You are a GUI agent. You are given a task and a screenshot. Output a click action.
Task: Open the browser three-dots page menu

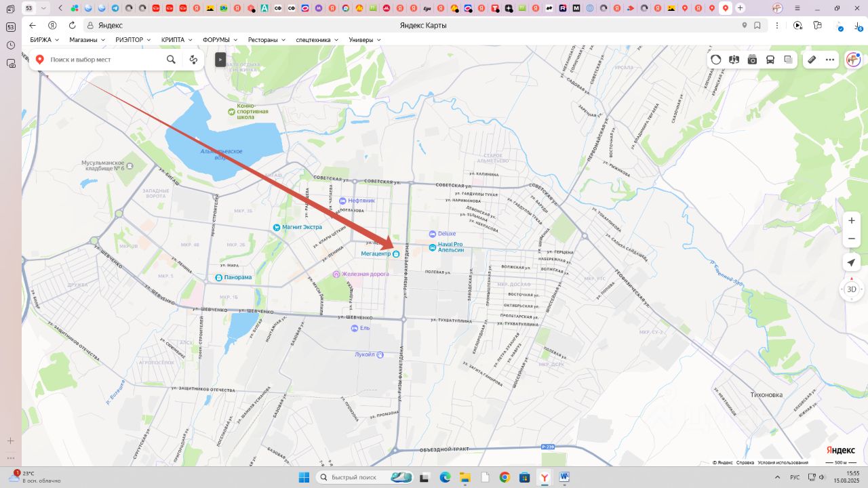click(776, 25)
